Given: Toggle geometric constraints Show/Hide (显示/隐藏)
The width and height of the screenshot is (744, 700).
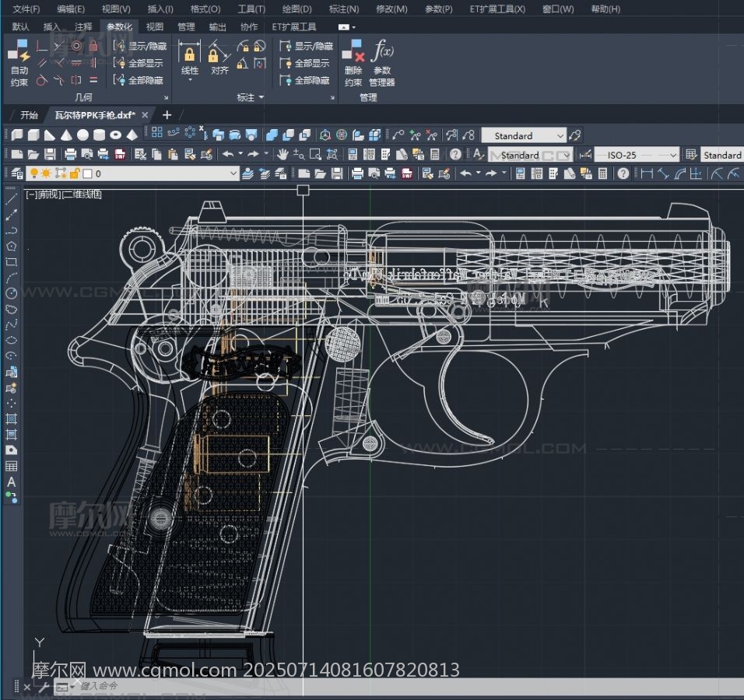Looking at the screenshot, I should (x=140, y=46).
